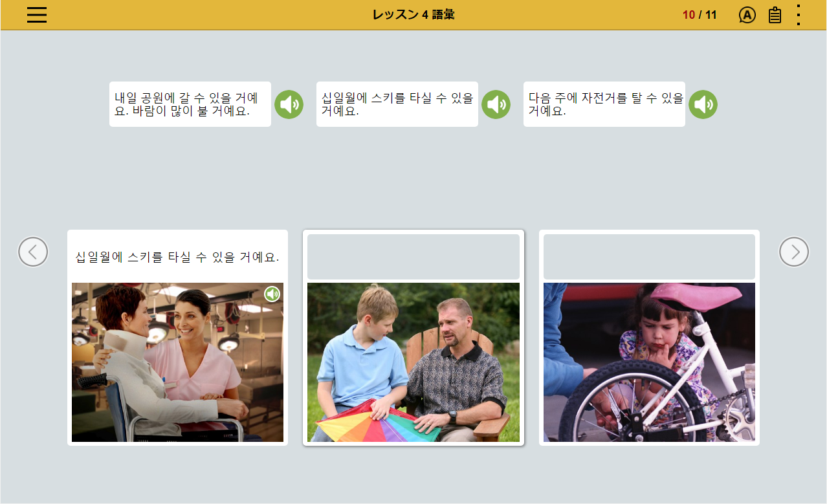The height and width of the screenshot is (504, 827).
Task: Select the top sentence card about skiing in November
Action: (397, 104)
